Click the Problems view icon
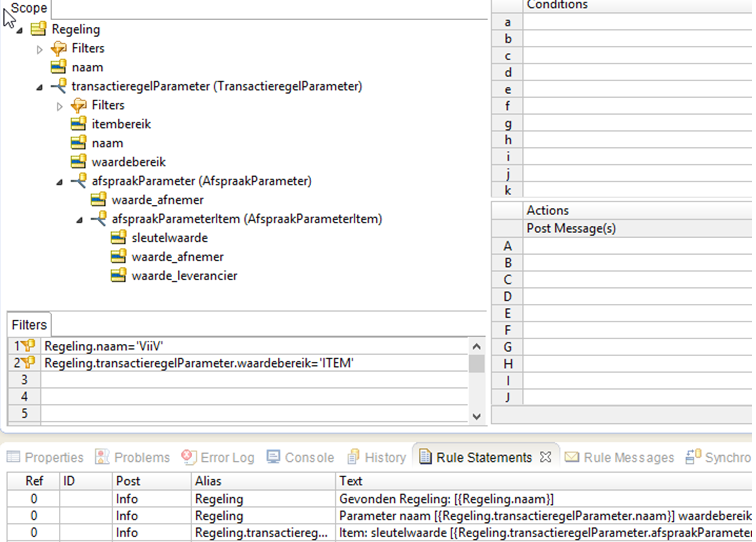Screen dimensions: 756x542 (102, 457)
